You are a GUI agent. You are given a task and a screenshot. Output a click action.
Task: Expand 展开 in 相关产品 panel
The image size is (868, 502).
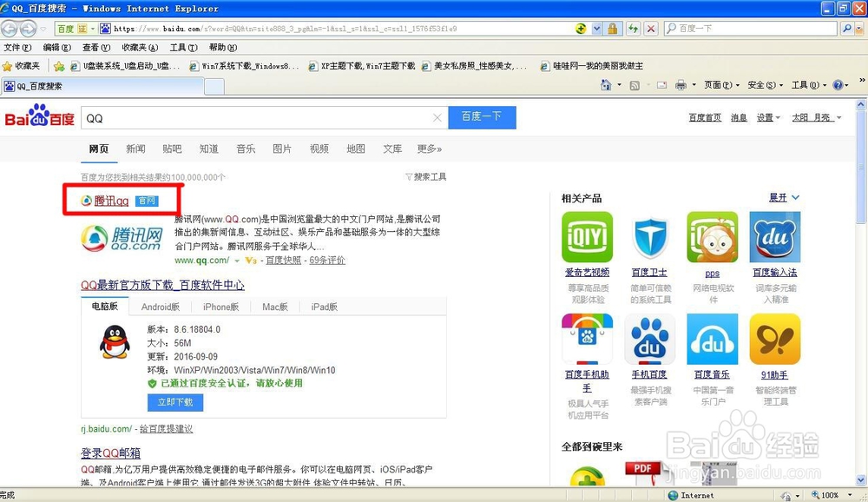pos(784,197)
